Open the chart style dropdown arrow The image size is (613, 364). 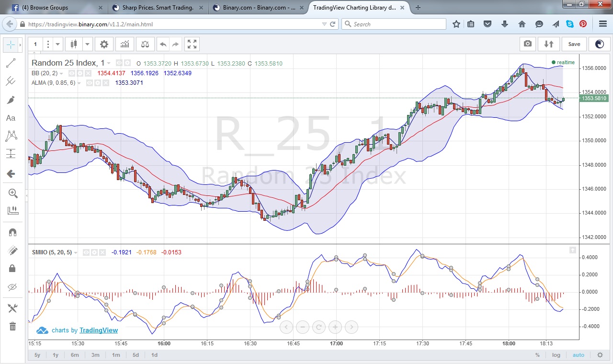[x=87, y=44]
